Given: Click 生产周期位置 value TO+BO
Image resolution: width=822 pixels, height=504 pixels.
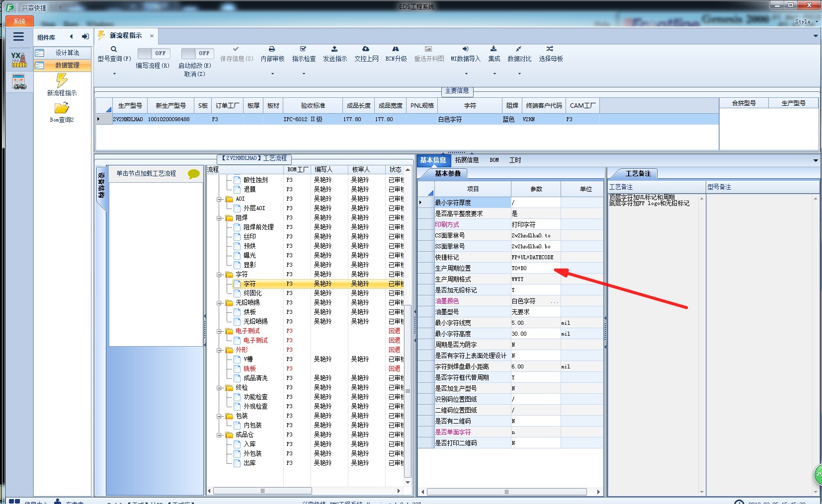Looking at the screenshot, I should [x=536, y=268].
